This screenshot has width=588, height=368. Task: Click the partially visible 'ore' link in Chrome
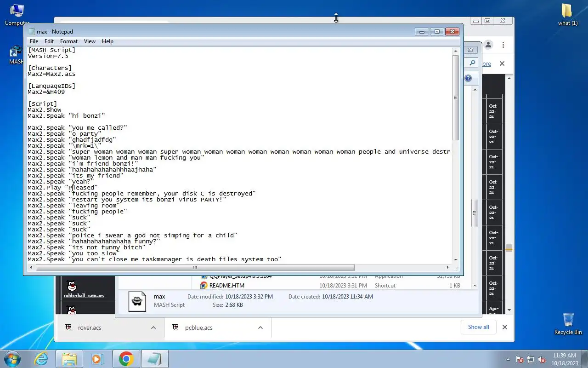(x=487, y=64)
